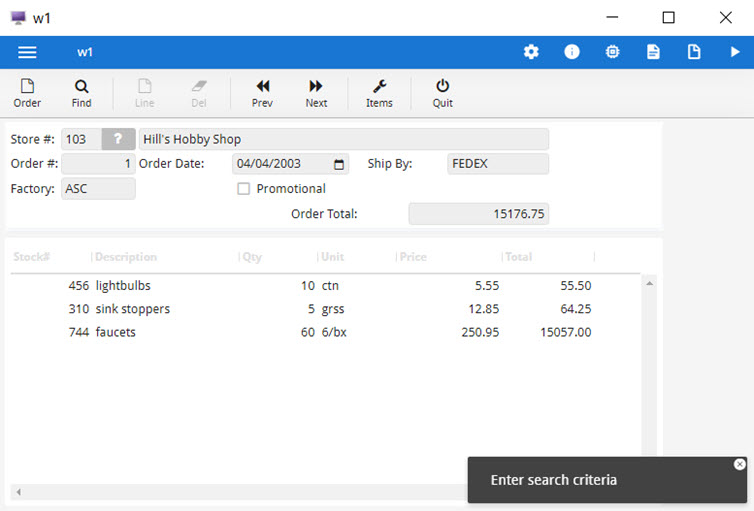Click the horizontal scroll left arrow

[x=18, y=492]
